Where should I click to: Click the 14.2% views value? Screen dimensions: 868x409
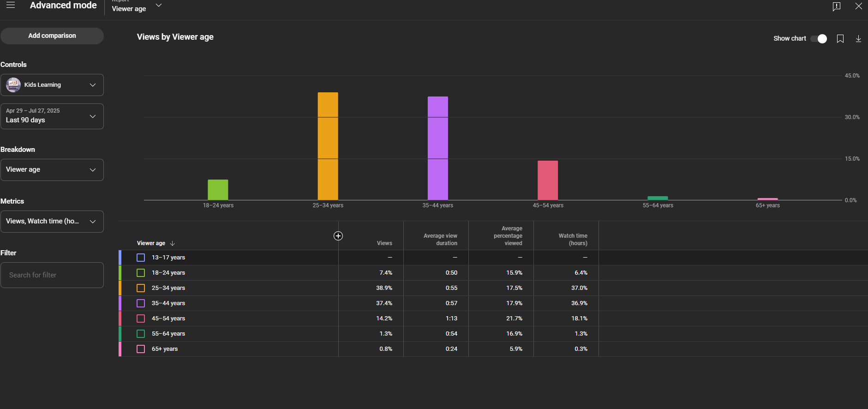(x=384, y=319)
